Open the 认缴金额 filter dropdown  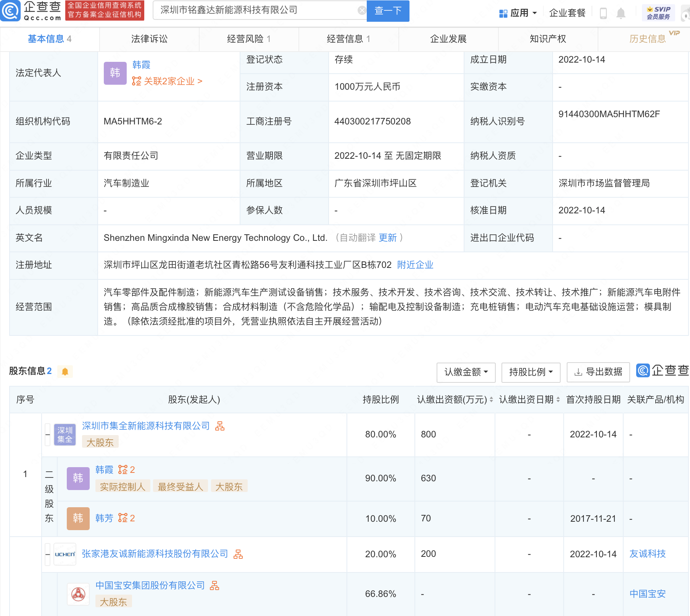[466, 372]
